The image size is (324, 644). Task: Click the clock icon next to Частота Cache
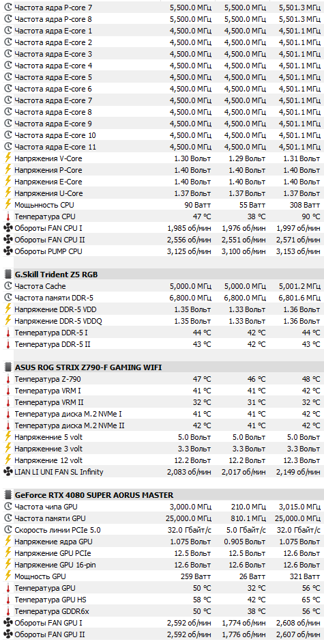click(8, 286)
